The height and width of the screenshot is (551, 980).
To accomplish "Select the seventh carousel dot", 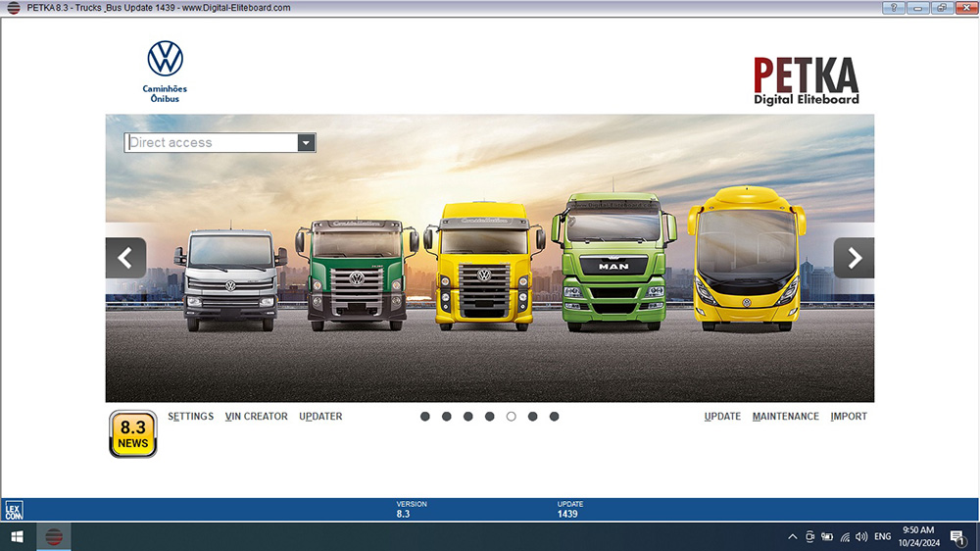I will click(x=554, y=417).
